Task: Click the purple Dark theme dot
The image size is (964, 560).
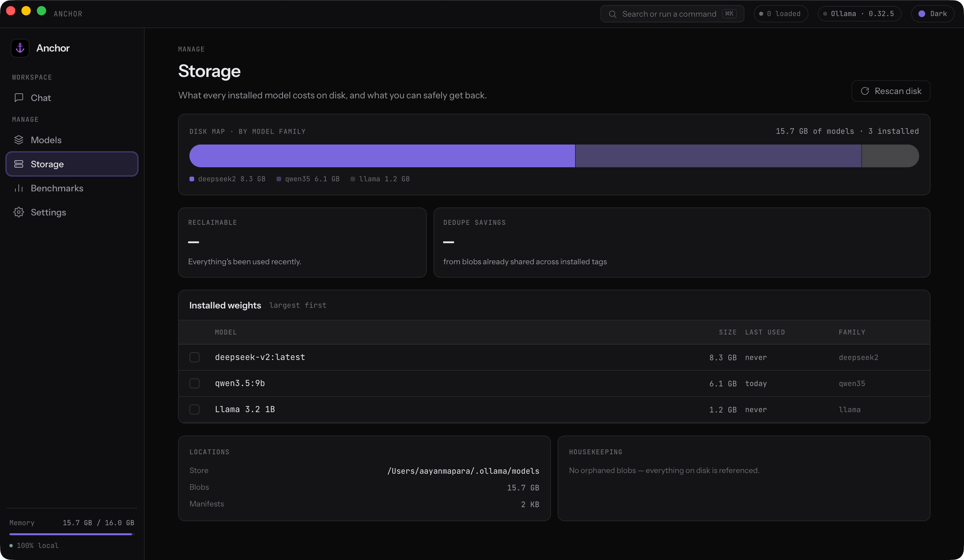Action: coord(922,14)
